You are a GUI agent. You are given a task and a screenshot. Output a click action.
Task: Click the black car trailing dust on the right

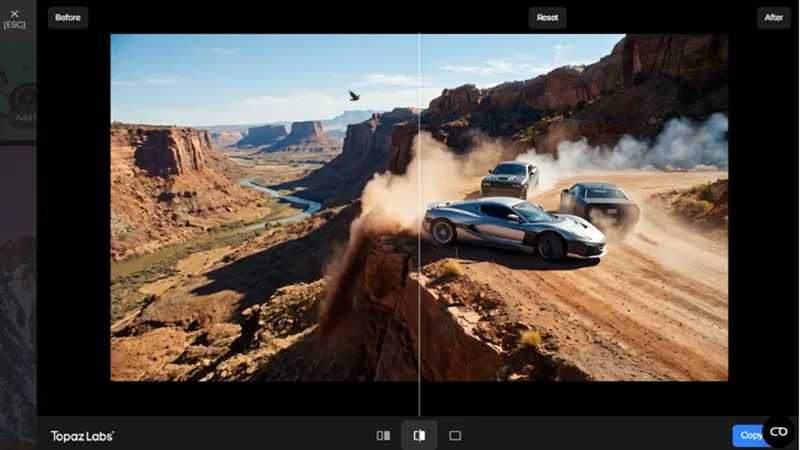(x=601, y=203)
